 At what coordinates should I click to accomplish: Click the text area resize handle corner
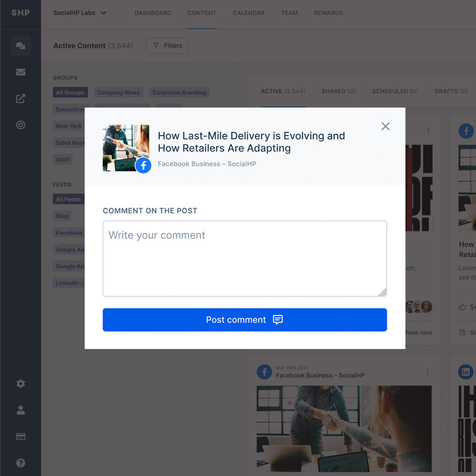(383, 292)
